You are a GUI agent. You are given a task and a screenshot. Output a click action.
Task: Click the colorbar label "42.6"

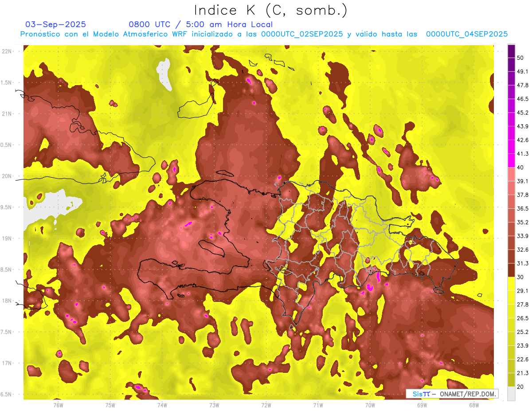click(x=523, y=140)
